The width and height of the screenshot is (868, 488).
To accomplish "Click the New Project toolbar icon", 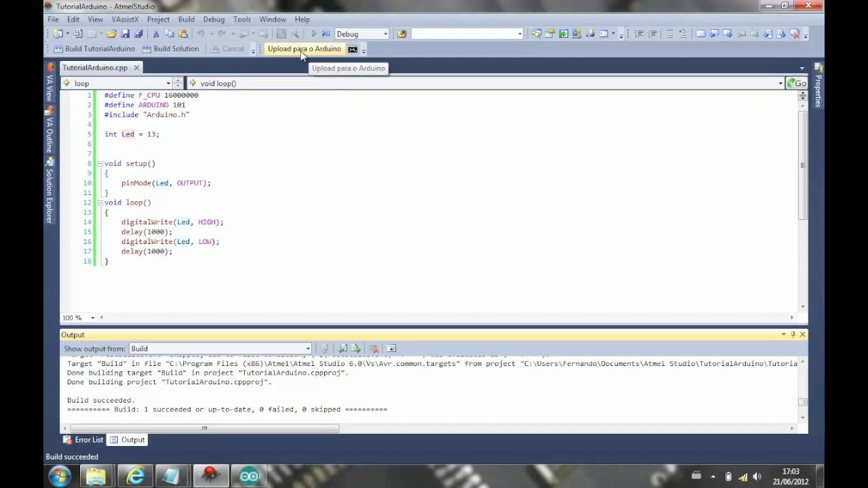I will 58,33.
